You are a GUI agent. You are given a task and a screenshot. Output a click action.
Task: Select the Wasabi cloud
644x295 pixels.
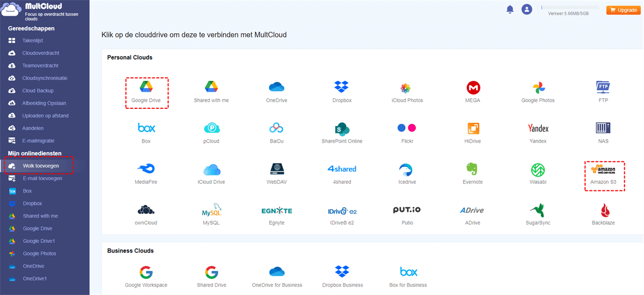pos(538,174)
